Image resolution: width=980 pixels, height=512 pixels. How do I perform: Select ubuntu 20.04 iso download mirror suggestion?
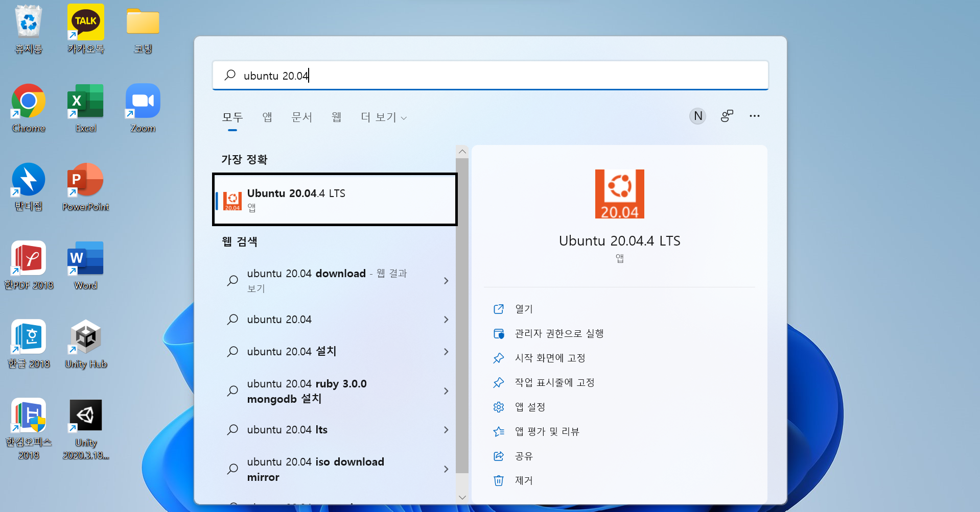(327, 469)
